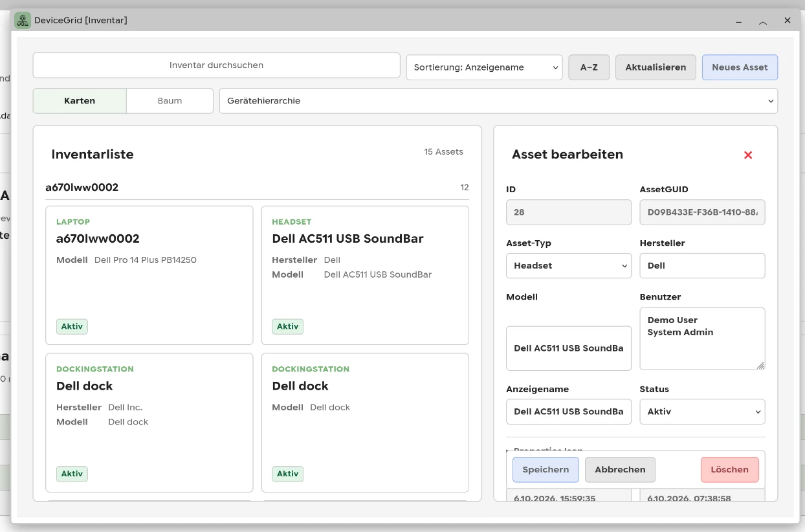Click the read-only ID field showing 28

569,212
